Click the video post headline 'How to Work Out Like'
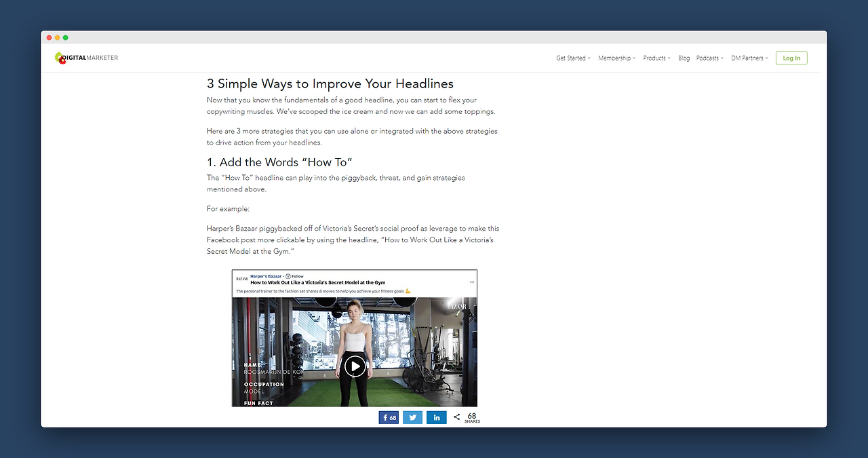 [x=317, y=282]
